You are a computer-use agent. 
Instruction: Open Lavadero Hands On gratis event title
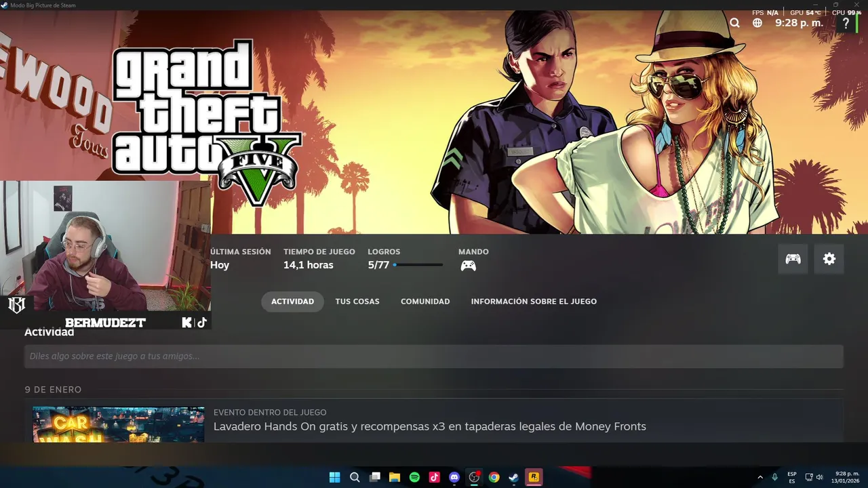click(429, 426)
